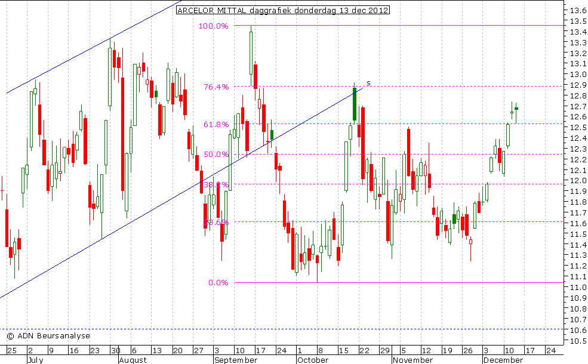Click price level 11.0 on axis

point(578,288)
